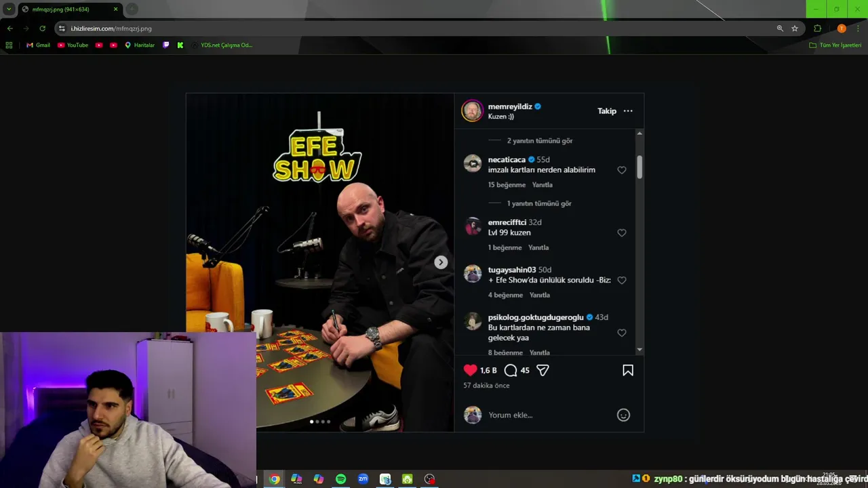Image resolution: width=868 pixels, height=488 pixels.
Task: Open the emoji picker in comment box
Action: tap(623, 415)
